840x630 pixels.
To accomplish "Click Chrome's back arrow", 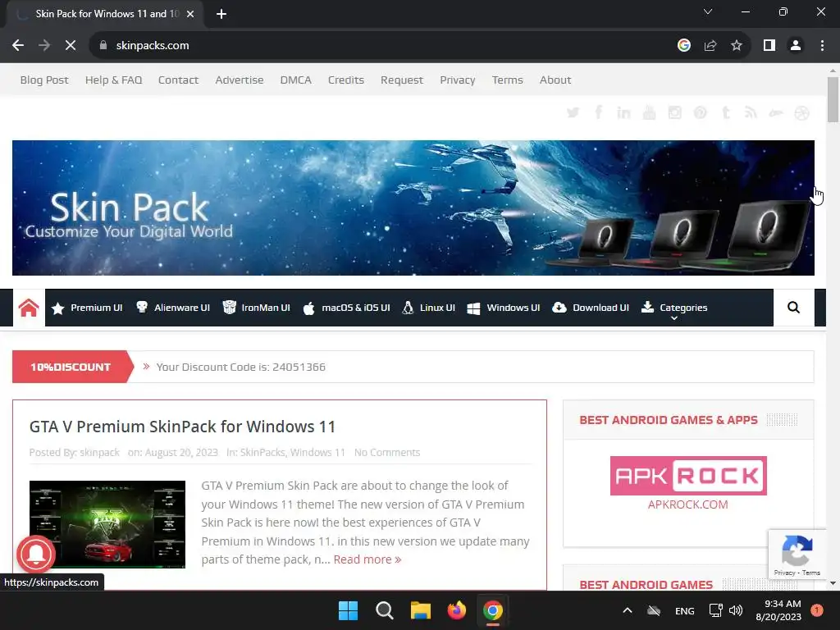I will [x=18, y=46].
